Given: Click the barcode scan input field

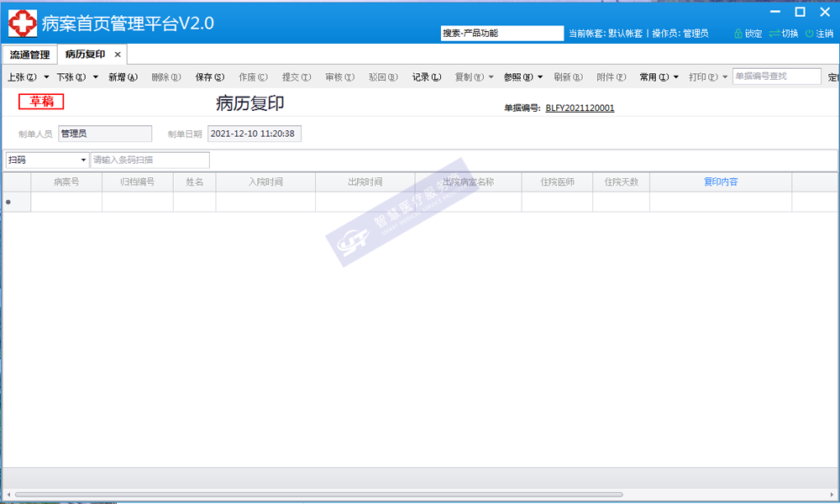Looking at the screenshot, I should (x=150, y=160).
